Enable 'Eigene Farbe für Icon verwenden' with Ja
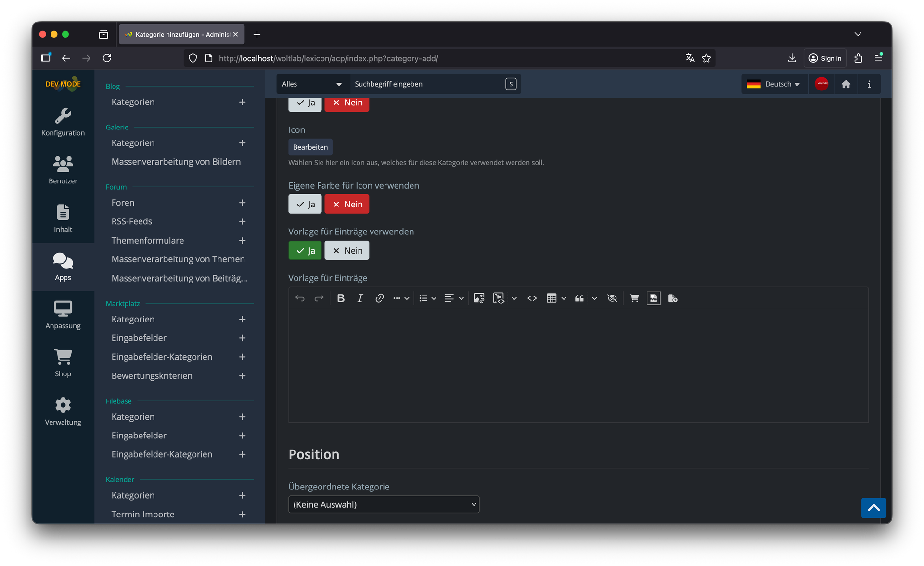The width and height of the screenshot is (924, 566). pyautogui.click(x=305, y=205)
